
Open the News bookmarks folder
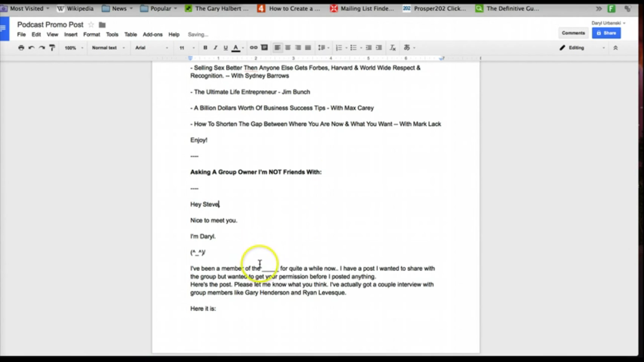pyautogui.click(x=117, y=8)
